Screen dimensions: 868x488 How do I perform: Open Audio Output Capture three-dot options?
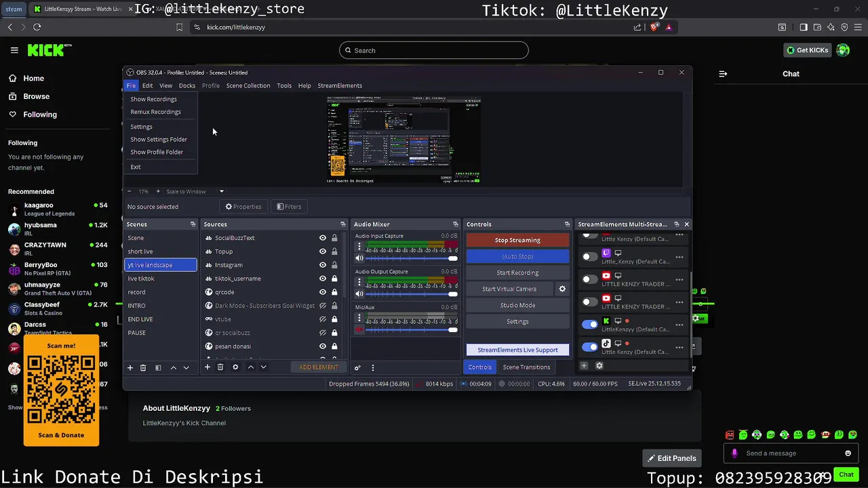pos(359,283)
